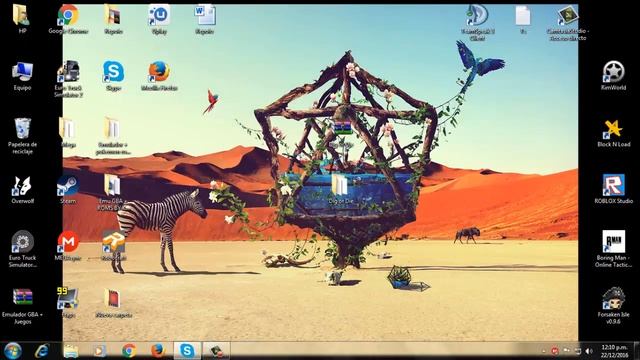
Task: Open the network status tray icon
Action: [578, 351]
